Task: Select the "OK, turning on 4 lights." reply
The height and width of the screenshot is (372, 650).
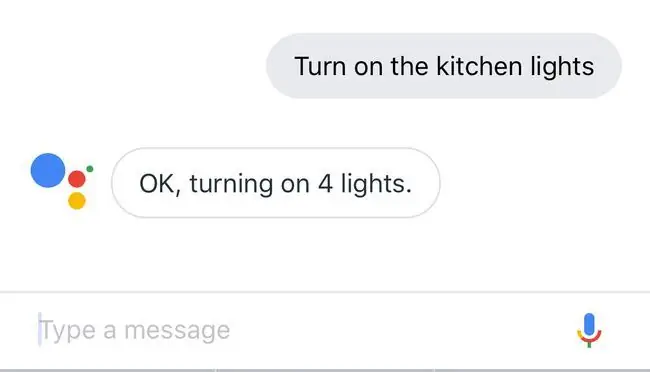Action: (x=276, y=183)
